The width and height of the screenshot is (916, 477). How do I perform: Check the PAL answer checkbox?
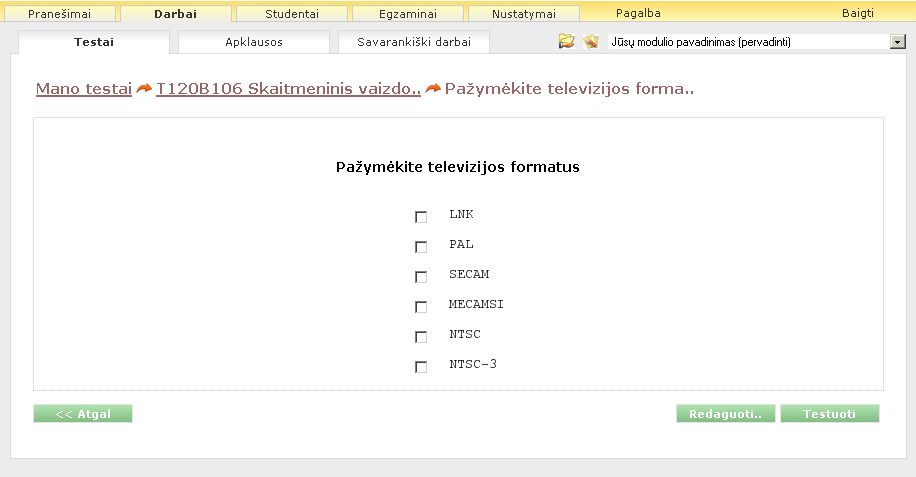tap(421, 247)
